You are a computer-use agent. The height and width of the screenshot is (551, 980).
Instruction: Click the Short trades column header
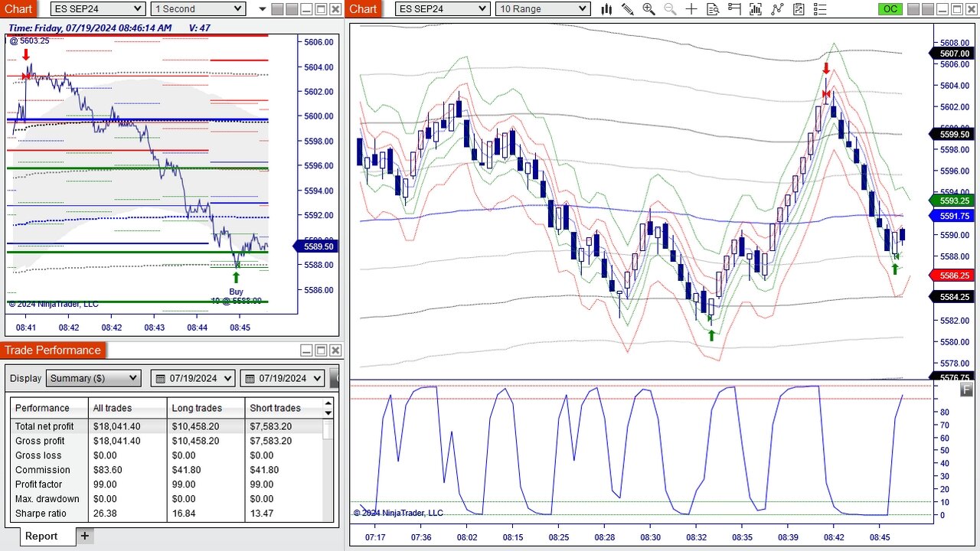[x=284, y=408]
